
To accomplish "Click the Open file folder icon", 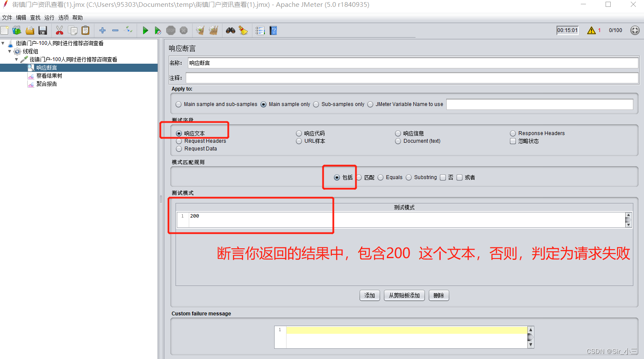I will (30, 30).
